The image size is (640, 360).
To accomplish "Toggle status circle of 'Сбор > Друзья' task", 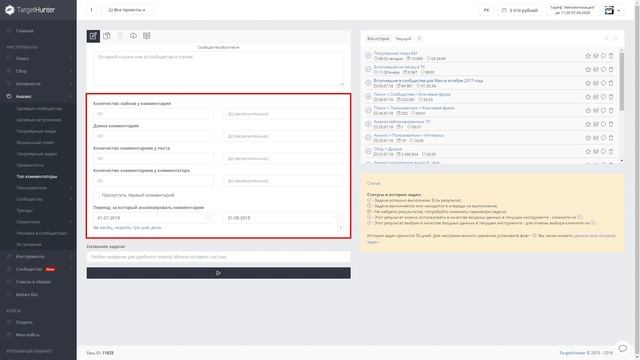I will (368, 151).
